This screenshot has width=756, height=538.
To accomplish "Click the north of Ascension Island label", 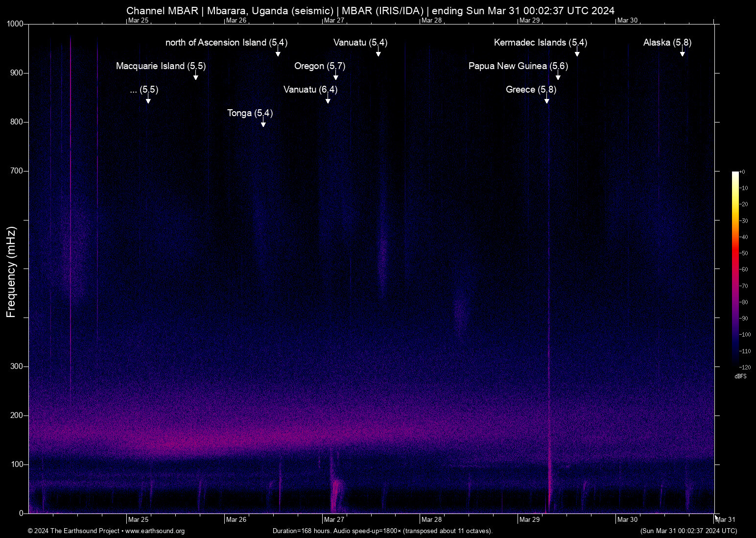I will click(227, 43).
